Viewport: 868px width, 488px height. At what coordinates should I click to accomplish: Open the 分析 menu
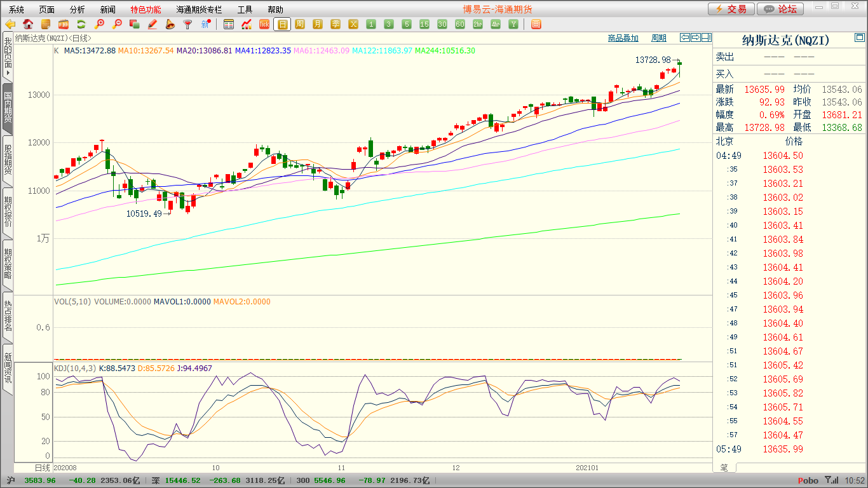tap(78, 10)
